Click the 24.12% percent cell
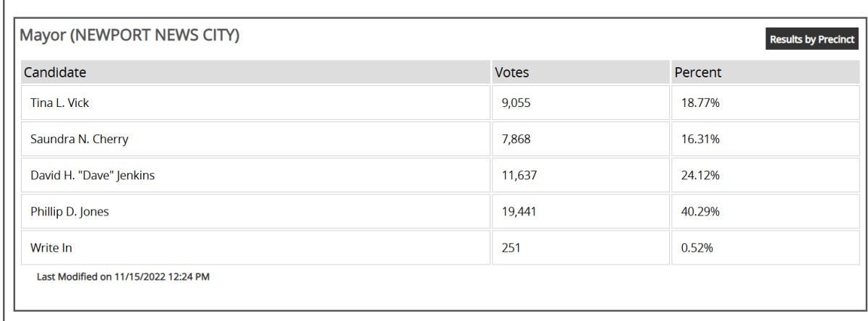The height and width of the screenshot is (321, 868). tap(765, 176)
